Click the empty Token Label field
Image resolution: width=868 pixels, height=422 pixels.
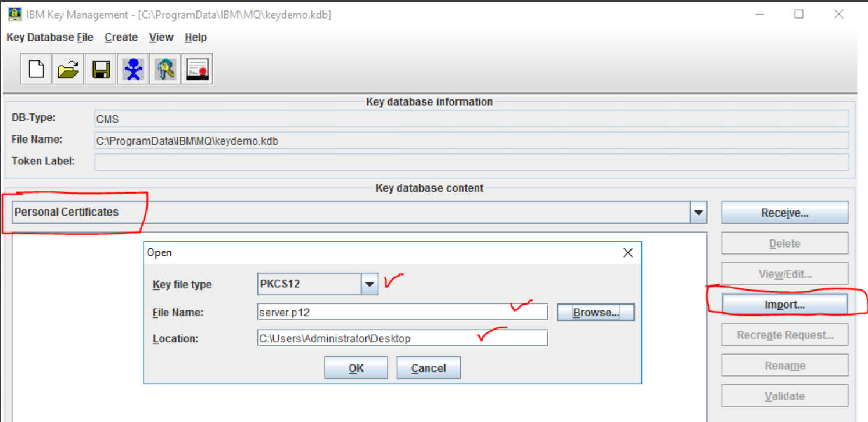(471, 162)
